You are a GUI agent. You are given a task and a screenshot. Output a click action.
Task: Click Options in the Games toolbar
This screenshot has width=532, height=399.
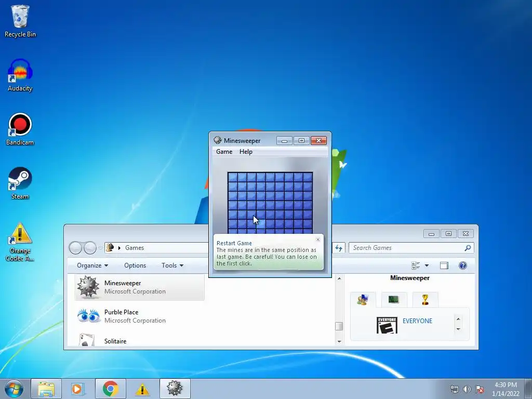coord(135,265)
